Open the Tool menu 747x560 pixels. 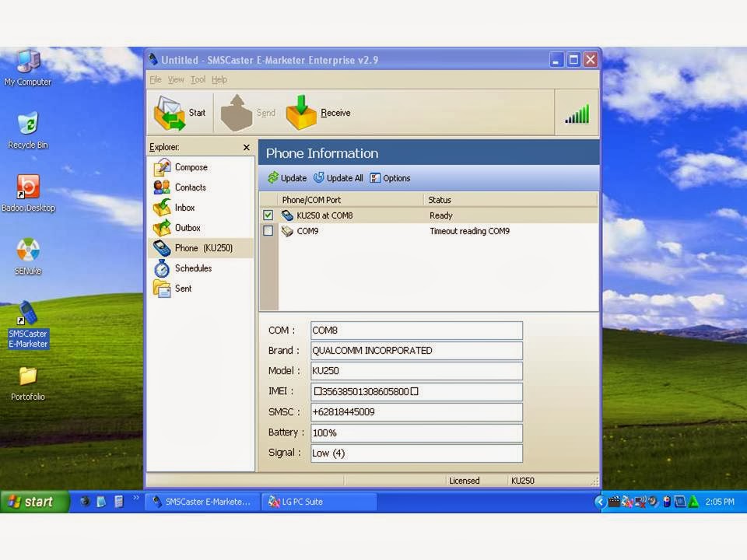pyautogui.click(x=198, y=79)
